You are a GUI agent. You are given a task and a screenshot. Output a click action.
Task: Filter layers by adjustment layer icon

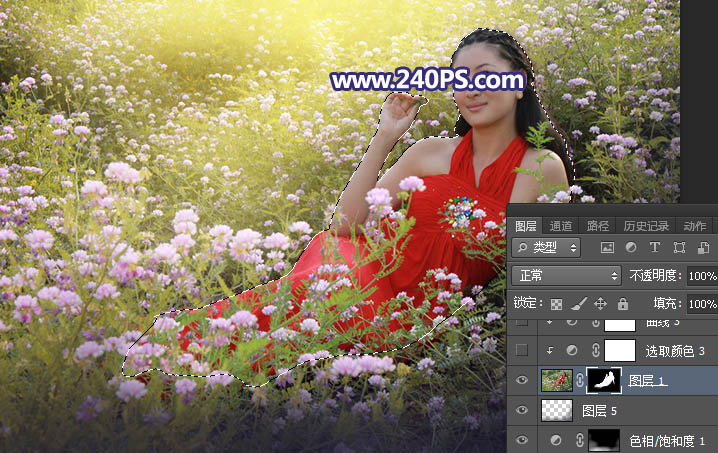(631, 247)
